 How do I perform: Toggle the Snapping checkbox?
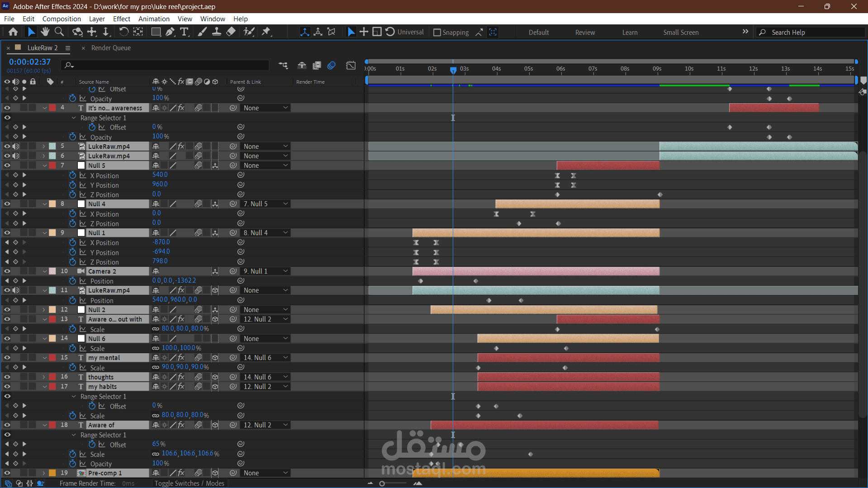pyautogui.click(x=437, y=32)
